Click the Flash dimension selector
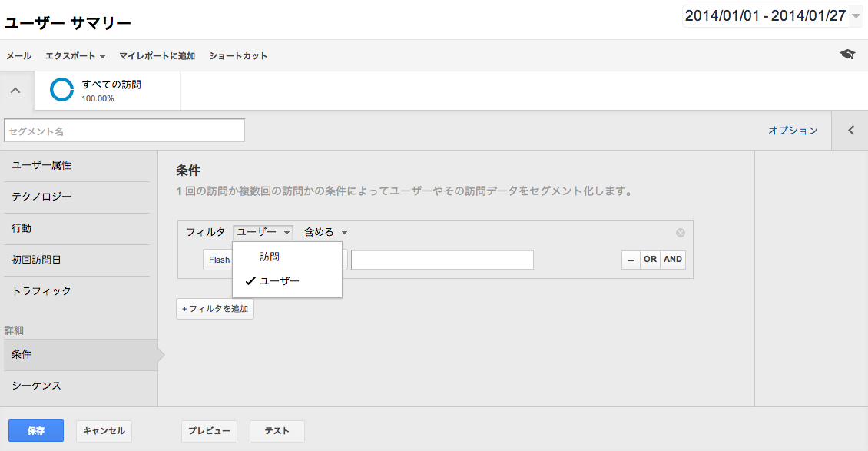868x451 pixels. pos(218,260)
